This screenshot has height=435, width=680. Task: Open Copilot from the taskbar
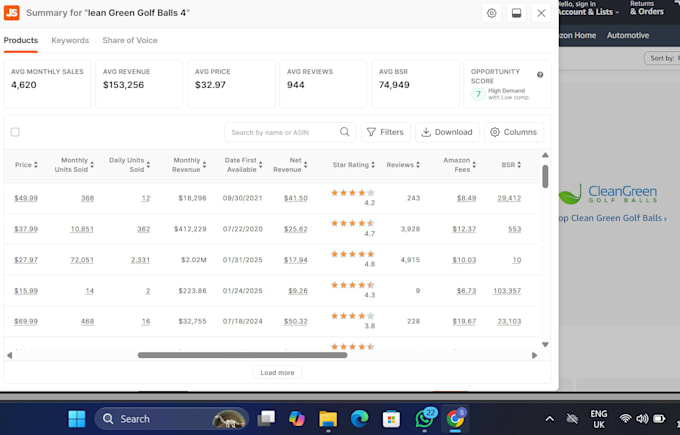click(297, 419)
